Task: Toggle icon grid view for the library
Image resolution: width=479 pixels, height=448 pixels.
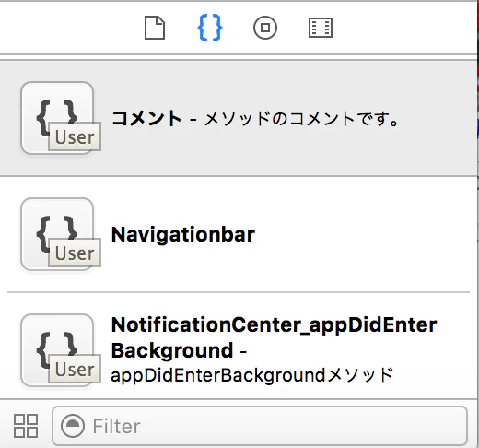Action: (26, 426)
